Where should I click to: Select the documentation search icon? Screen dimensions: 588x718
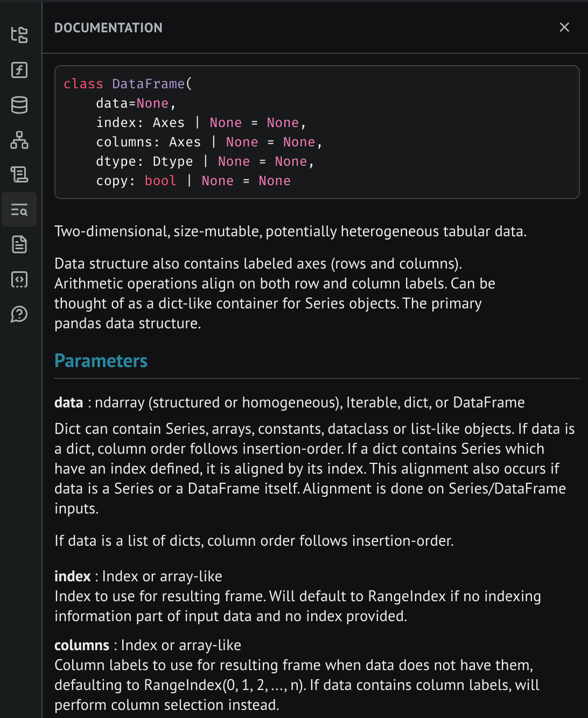click(x=19, y=209)
